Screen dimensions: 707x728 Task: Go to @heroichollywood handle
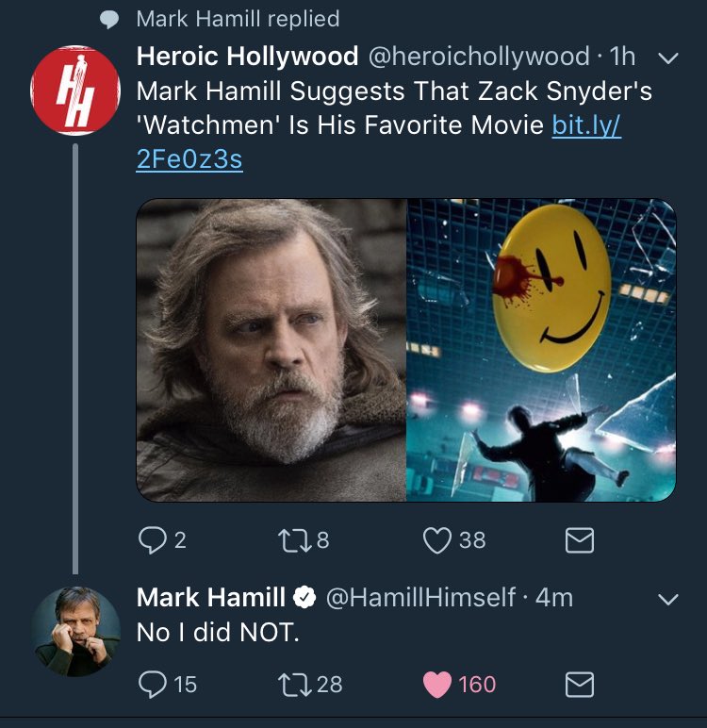[479, 57]
